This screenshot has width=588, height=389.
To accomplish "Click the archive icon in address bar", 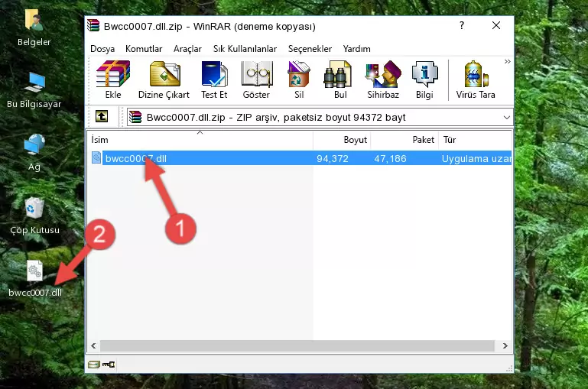I will [x=135, y=117].
